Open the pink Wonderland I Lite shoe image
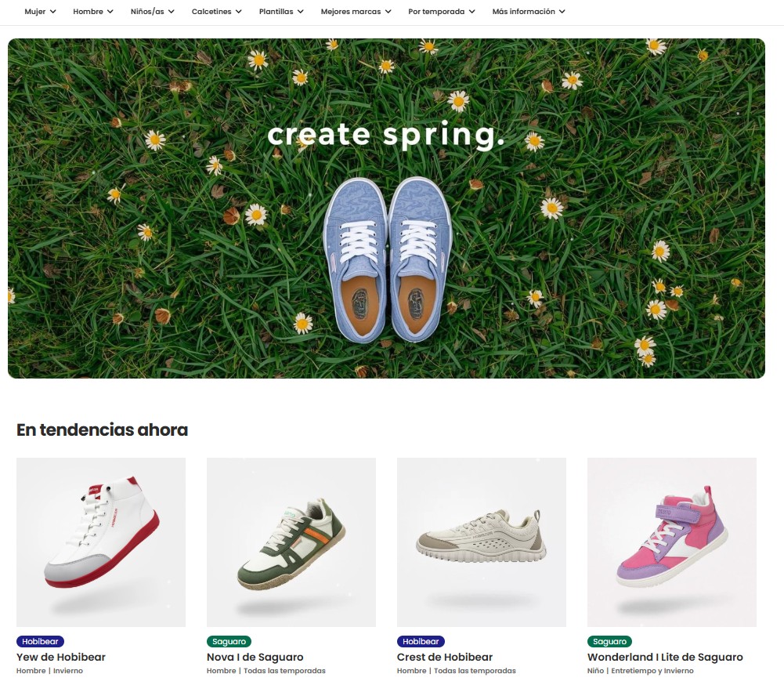784x685 pixels. pos(671,542)
